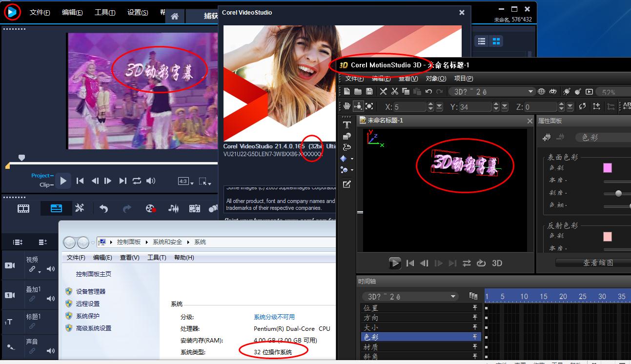631x364 pixels.
Task: Select the hand pan tool
Action: [x=346, y=106]
